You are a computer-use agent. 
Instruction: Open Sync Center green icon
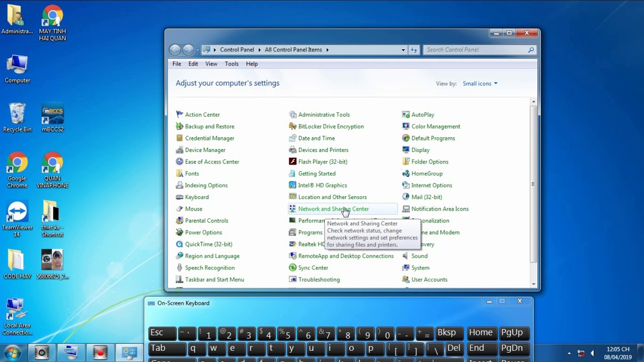(x=293, y=267)
